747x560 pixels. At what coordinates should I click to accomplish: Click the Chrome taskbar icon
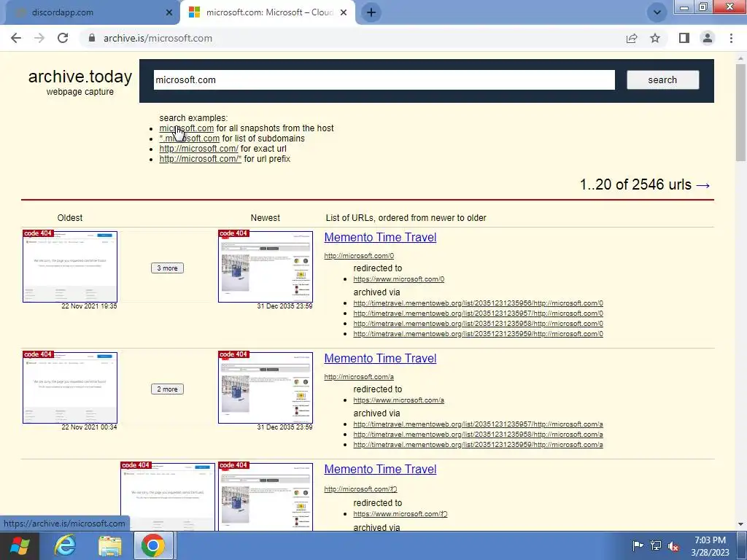click(153, 545)
